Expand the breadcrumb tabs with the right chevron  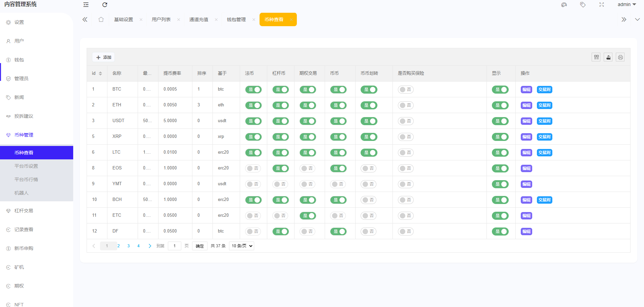(624, 19)
